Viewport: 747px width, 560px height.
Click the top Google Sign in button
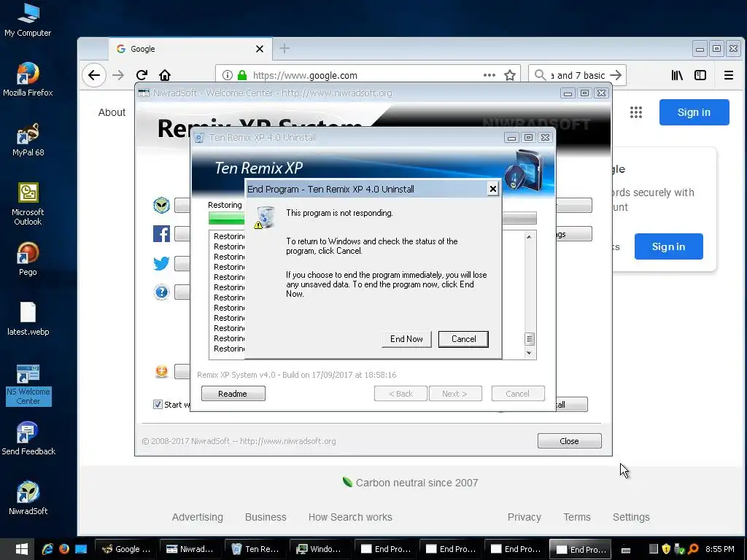pyautogui.click(x=694, y=112)
